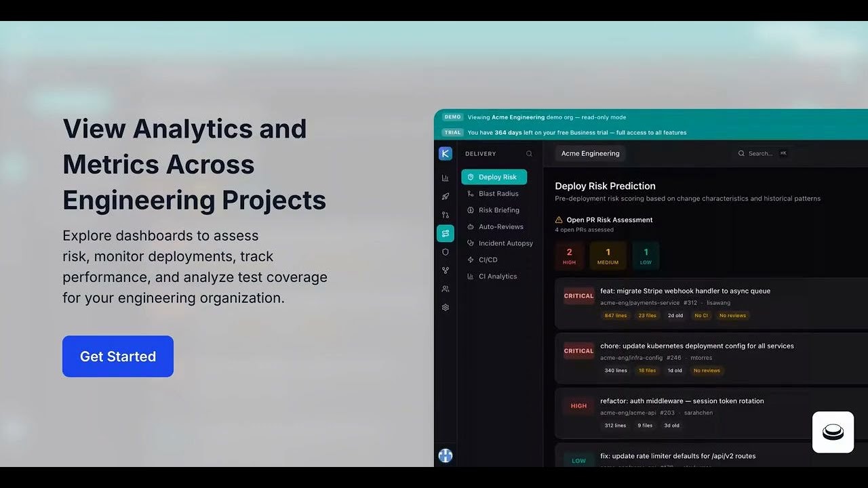This screenshot has height=488, width=868.
Task: Open the shield icon in the rail
Action: (x=446, y=252)
